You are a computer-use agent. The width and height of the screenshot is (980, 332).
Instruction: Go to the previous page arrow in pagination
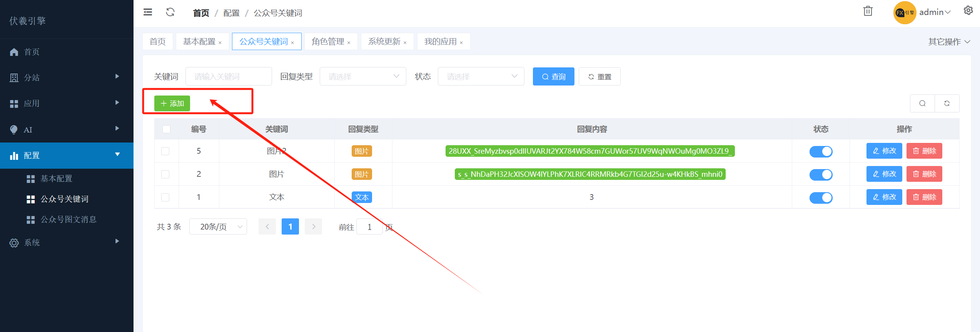pyautogui.click(x=267, y=226)
